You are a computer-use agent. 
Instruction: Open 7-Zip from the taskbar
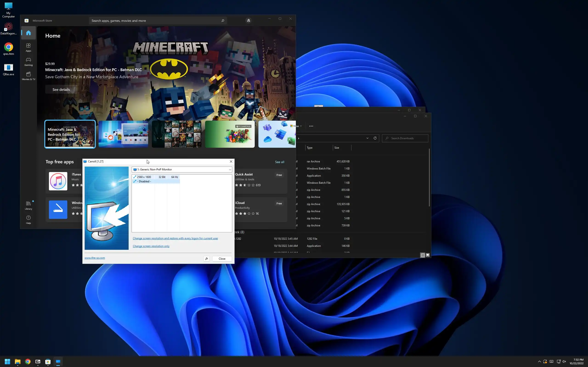pyautogui.click(x=38, y=361)
